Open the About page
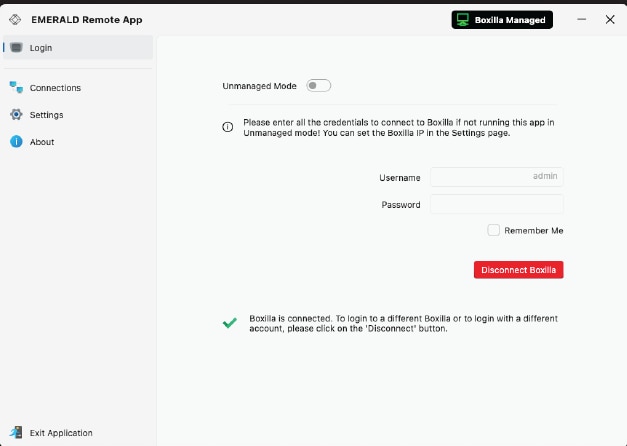The image size is (627, 446). pos(78,142)
